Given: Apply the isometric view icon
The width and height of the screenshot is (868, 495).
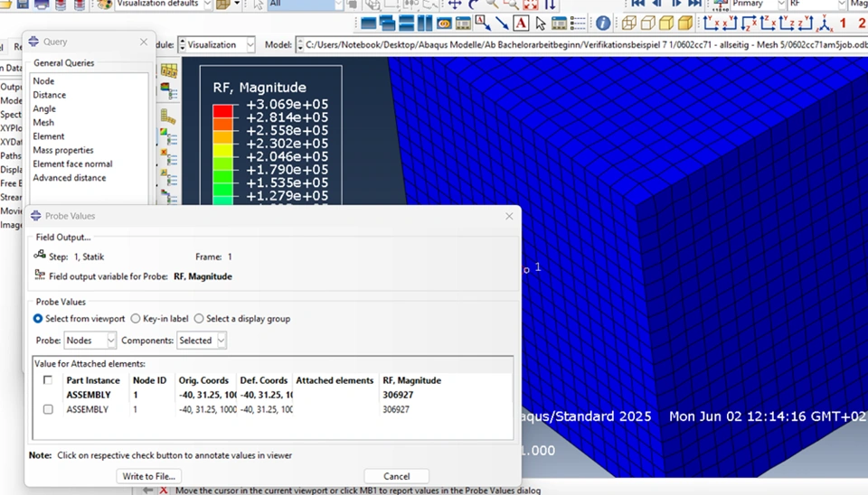Looking at the screenshot, I should (825, 23).
